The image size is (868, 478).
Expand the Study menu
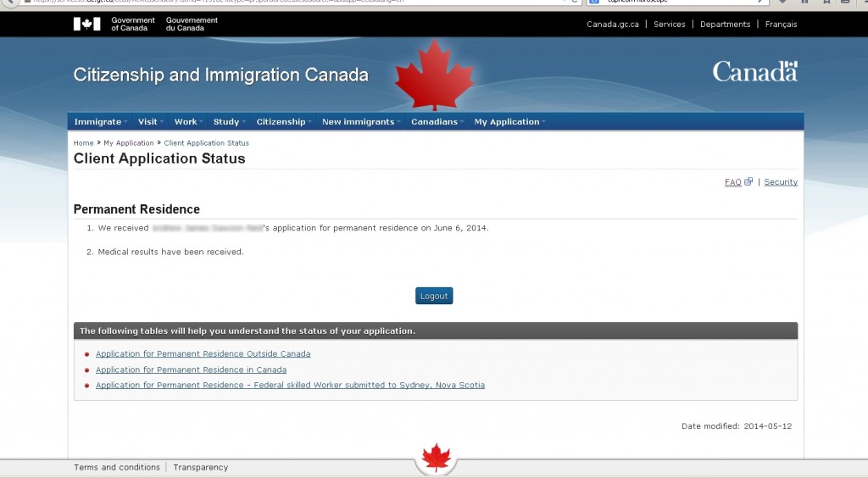tap(228, 122)
